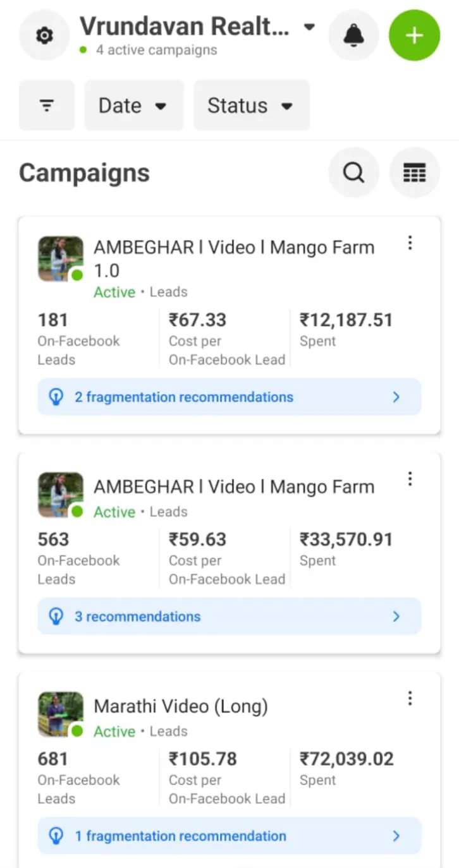Open the settings gear icon
This screenshot has width=459, height=868.
[x=44, y=36]
